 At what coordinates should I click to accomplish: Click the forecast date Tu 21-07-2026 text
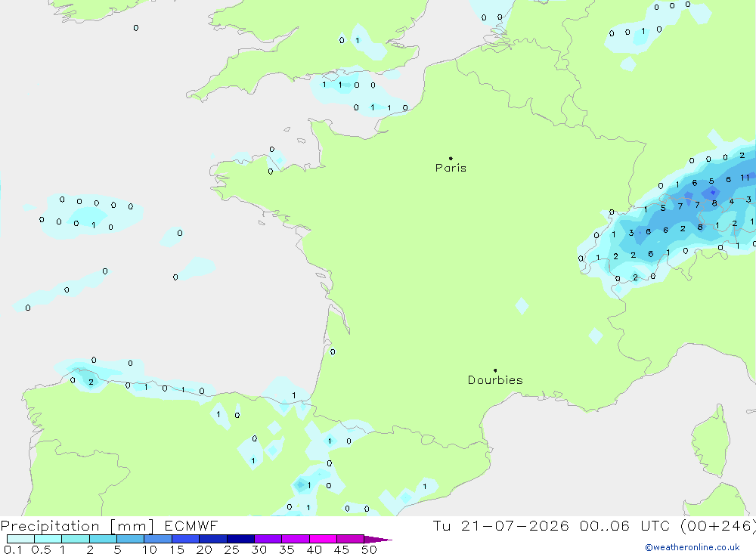point(500,525)
